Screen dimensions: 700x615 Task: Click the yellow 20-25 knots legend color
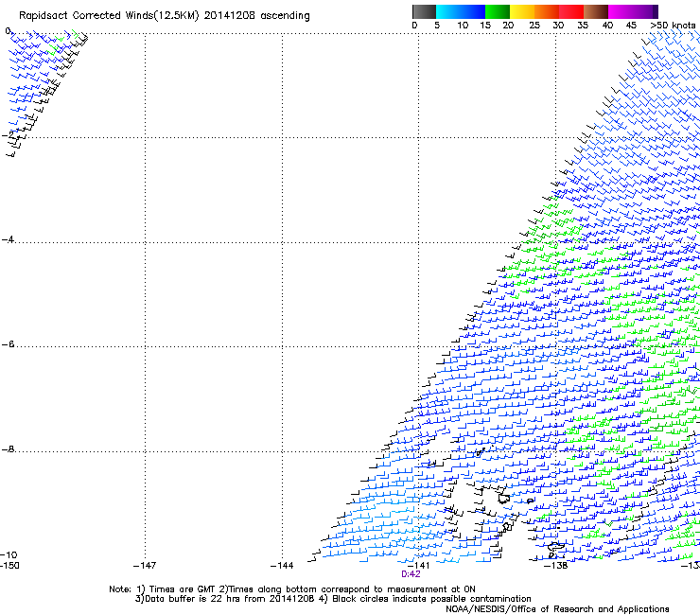[522, 11]
